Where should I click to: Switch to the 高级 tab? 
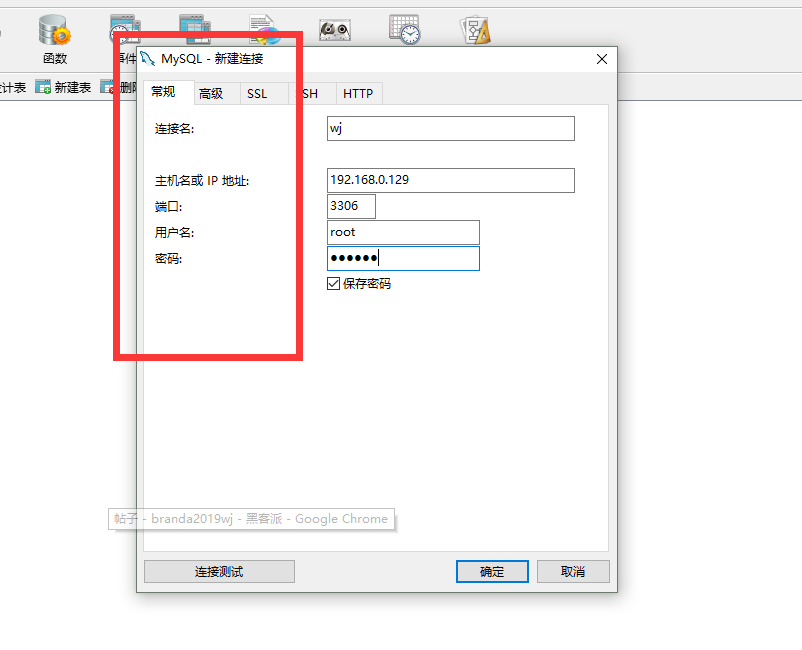point(217,94)
